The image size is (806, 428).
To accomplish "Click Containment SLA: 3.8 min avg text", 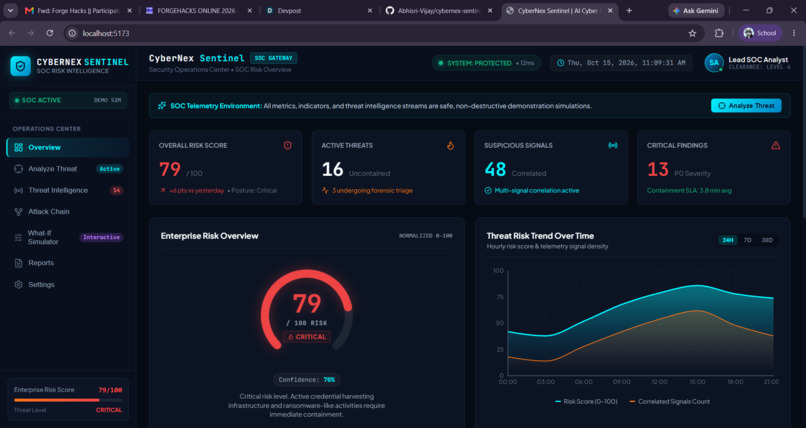I will (689, 191).
